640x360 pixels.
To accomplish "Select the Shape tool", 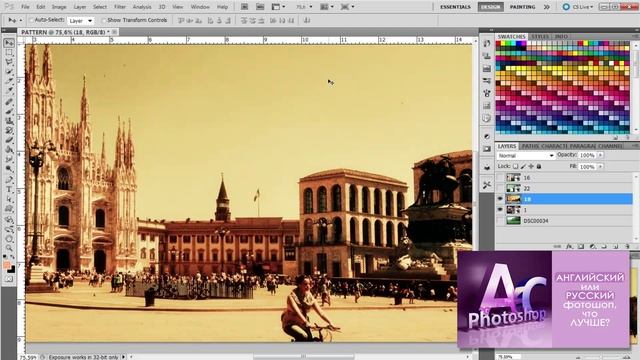I will (9, 209).
